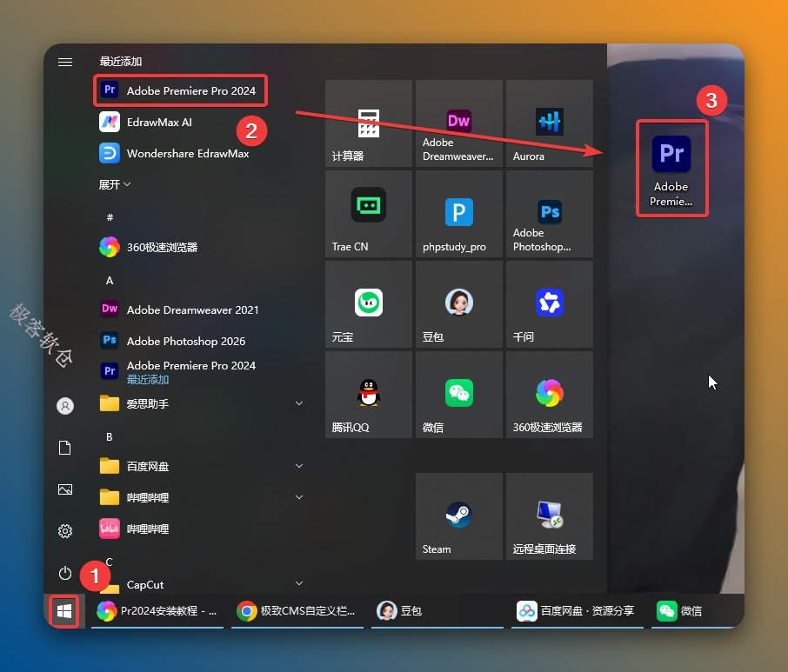Open the 微信 tile
788x672 pixels.
click(459, 395)
